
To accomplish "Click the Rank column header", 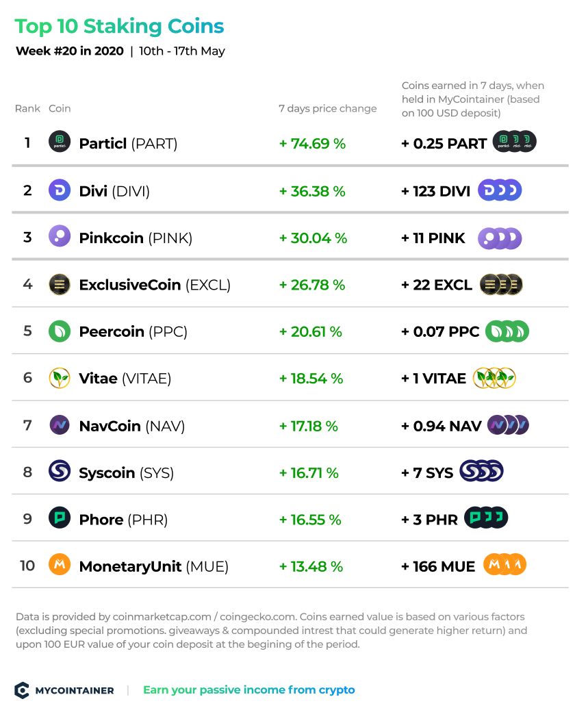I will coord(27,108).
